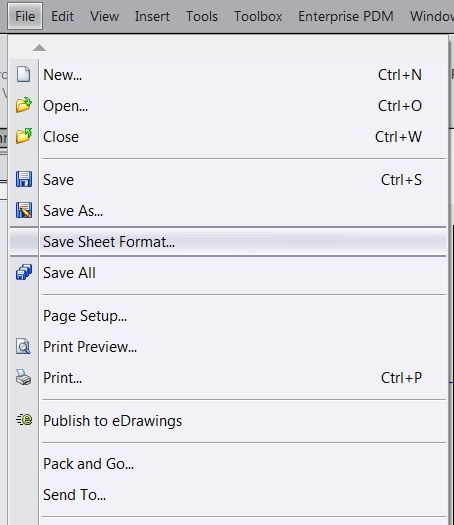
Task: Click the Save All stacked disks icon
Action: pos(24,272)
